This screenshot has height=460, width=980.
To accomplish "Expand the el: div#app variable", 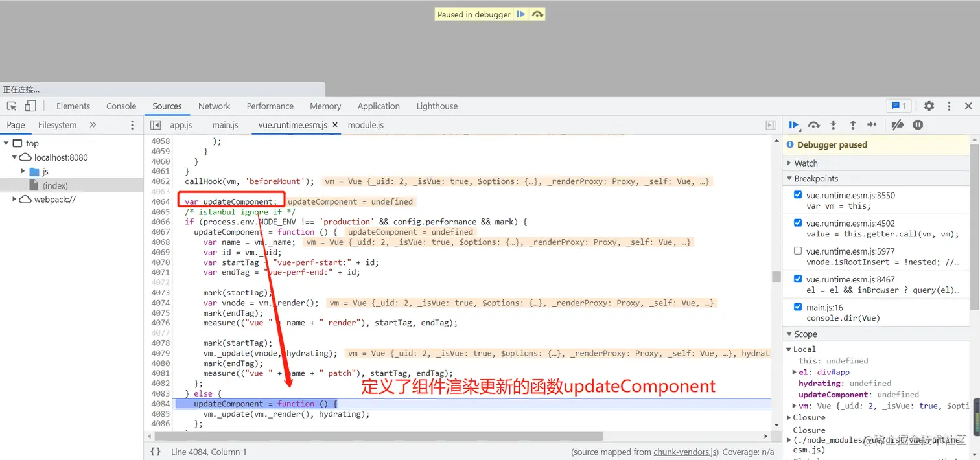I will coord(795,373).
